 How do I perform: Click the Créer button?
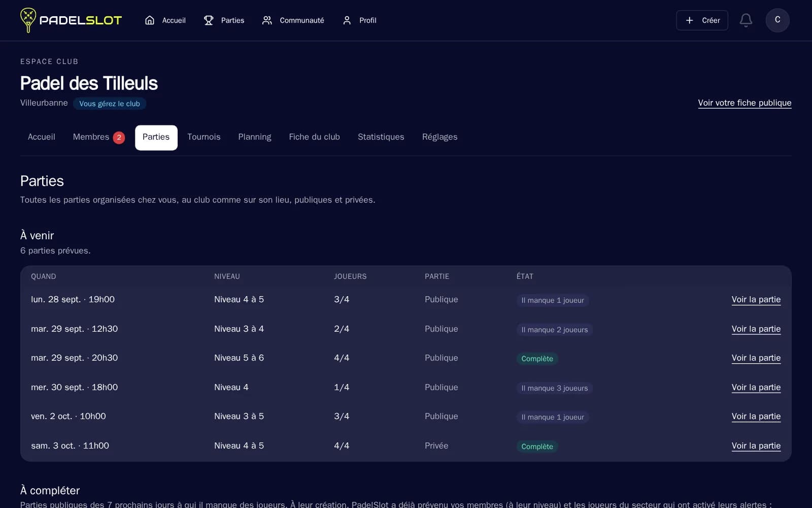pyautogui.click(x=702, y=20)
